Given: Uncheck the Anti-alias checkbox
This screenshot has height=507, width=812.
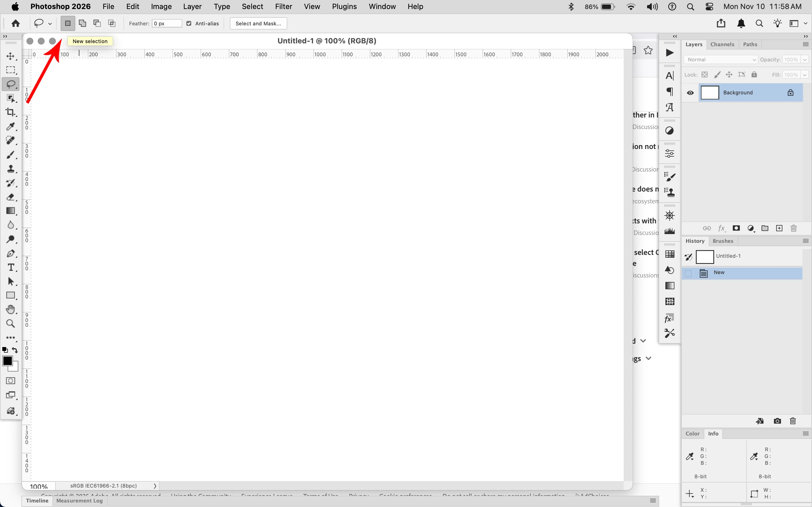Looking at the screenshot, I should [189, 23].
